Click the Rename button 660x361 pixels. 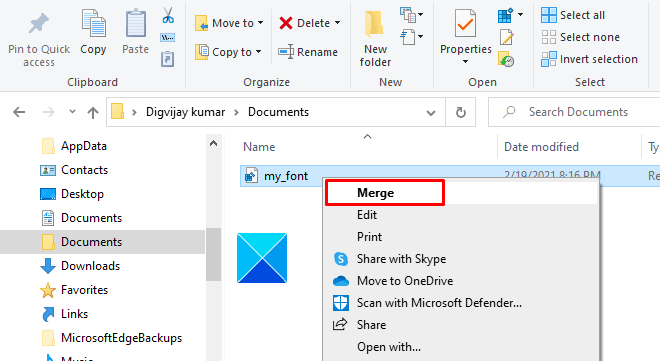point(308,52)
